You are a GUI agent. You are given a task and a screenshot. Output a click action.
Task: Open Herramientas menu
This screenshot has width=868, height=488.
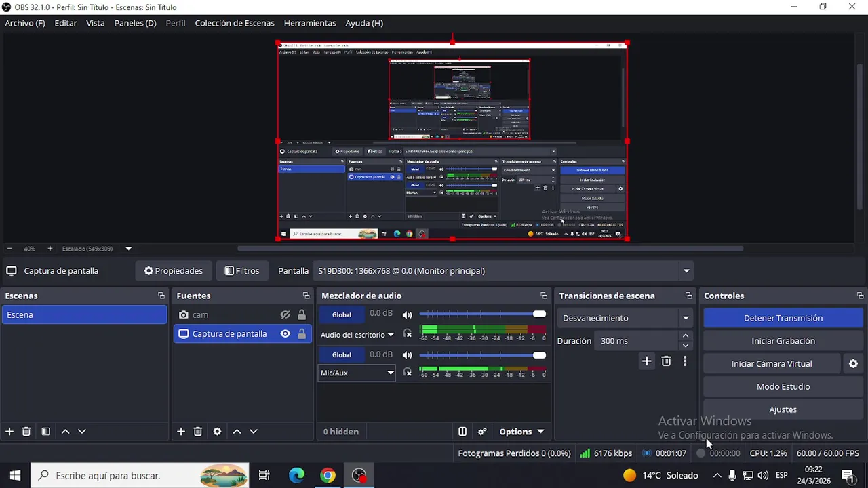click(x=310, y=23)
